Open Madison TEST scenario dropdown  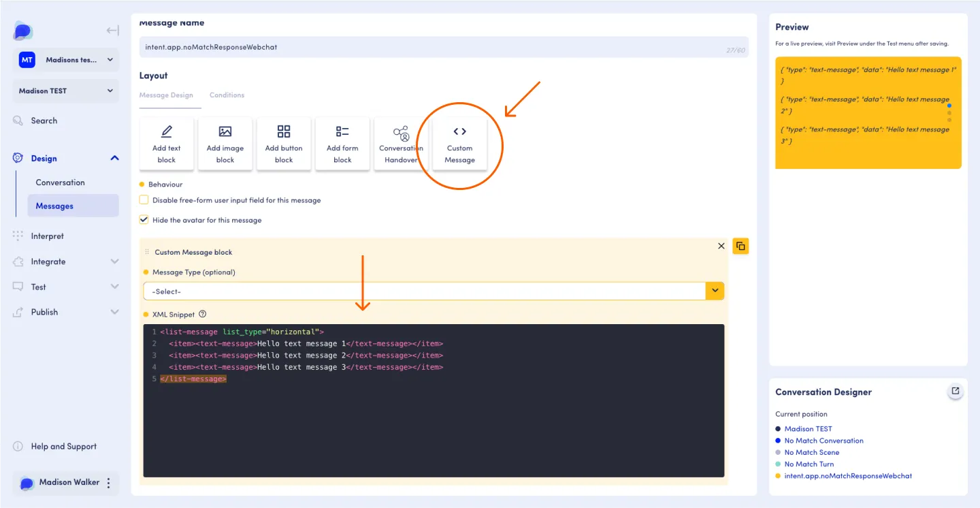click(66, 91)
